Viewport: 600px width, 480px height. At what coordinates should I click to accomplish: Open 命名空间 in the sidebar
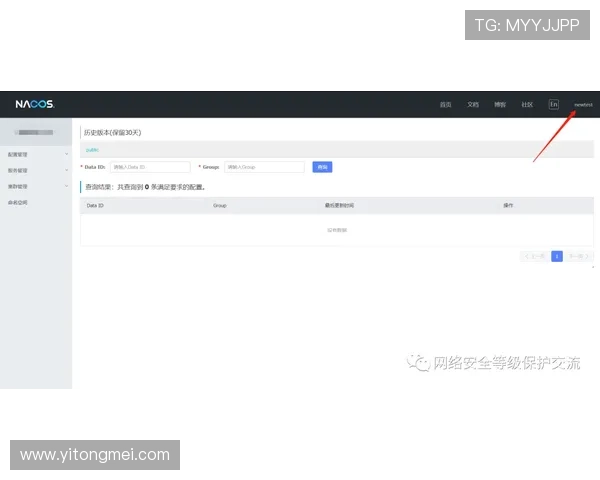[18, 202]
